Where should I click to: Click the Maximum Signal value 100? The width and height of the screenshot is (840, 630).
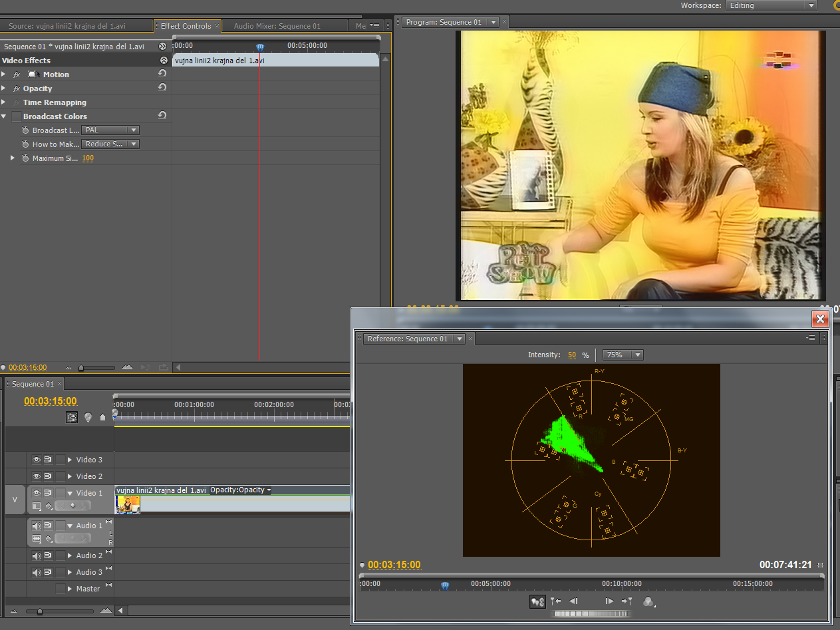88,158
